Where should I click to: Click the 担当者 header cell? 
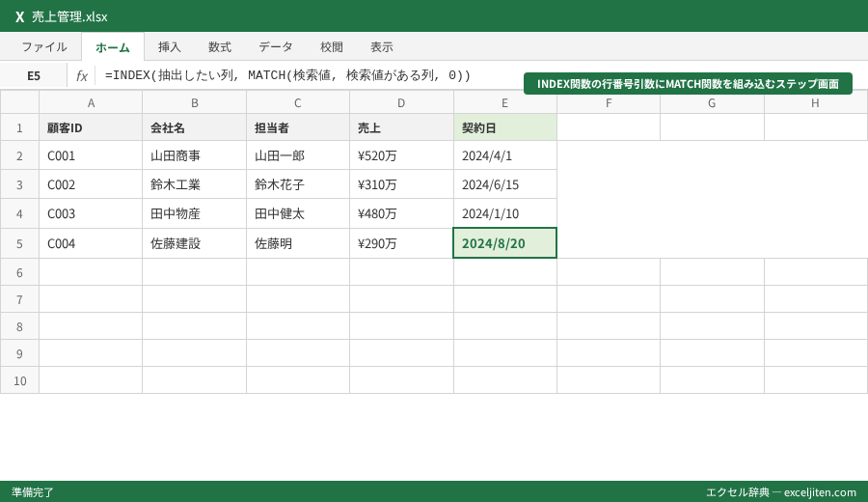298,128
